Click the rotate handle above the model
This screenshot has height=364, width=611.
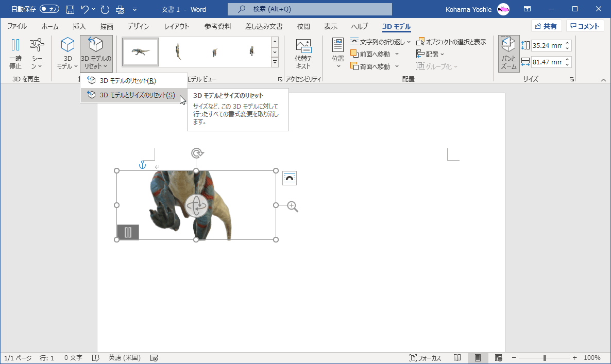click(197, 153)
